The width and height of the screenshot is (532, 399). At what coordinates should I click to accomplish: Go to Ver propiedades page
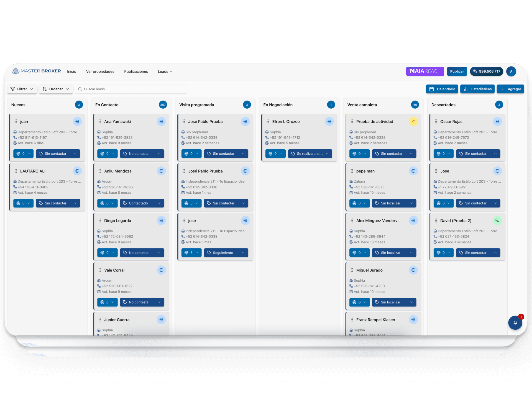pyautogui.click(x=100, y=71)
